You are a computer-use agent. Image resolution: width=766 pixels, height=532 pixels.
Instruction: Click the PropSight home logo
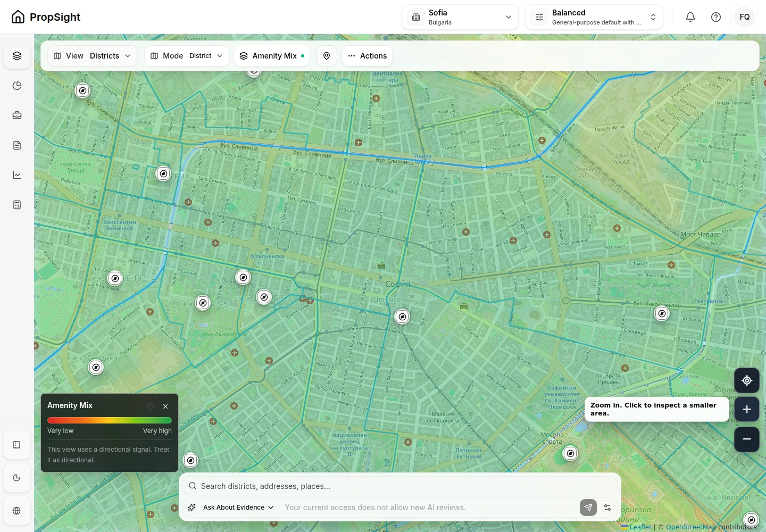pos(46,17)
